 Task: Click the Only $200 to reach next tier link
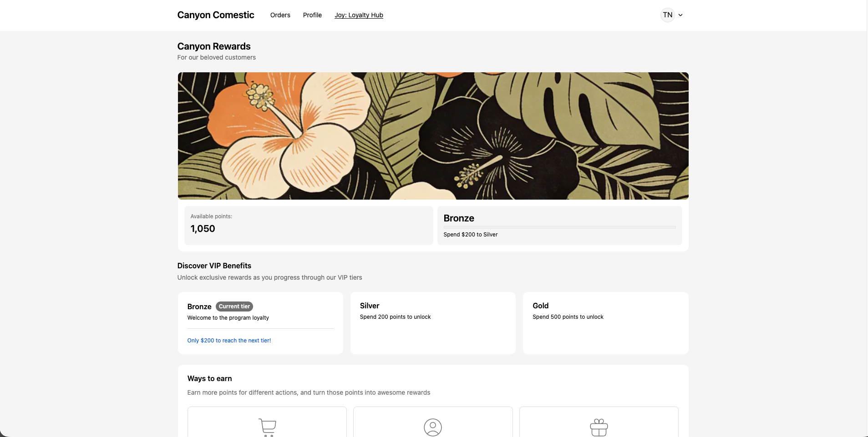229,340
